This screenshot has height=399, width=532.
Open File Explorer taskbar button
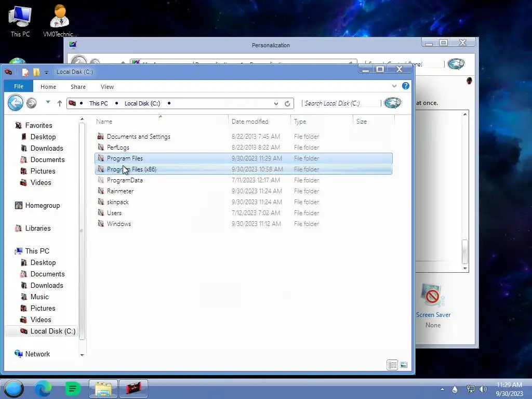pyautogui.click(x=103, y=389)
